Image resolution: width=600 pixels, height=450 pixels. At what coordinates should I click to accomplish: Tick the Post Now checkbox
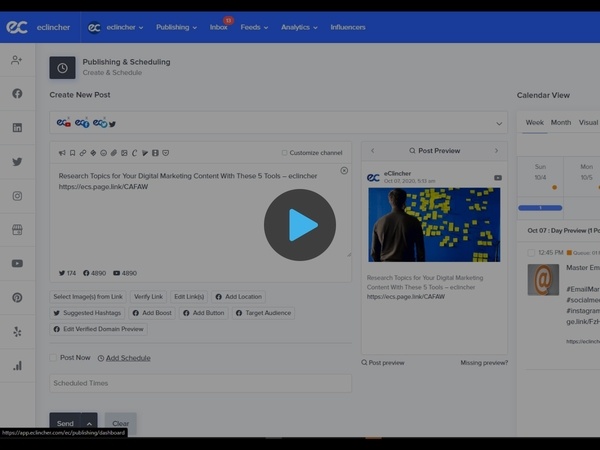pos(53,357)
